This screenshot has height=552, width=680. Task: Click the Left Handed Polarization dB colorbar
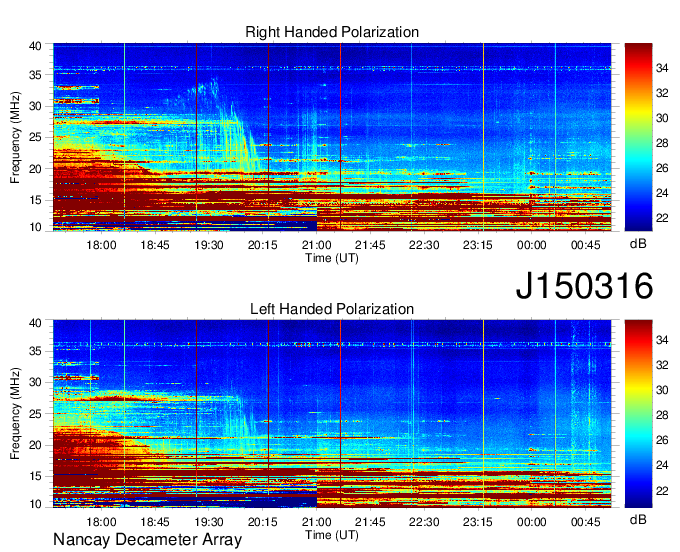pos(638,414)
